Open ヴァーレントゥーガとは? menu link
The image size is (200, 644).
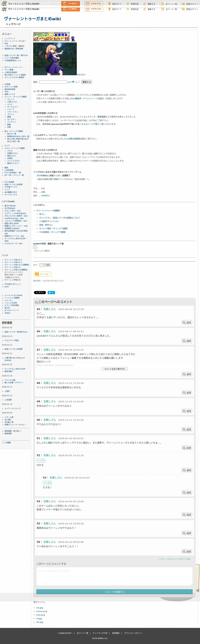[15, 41]
